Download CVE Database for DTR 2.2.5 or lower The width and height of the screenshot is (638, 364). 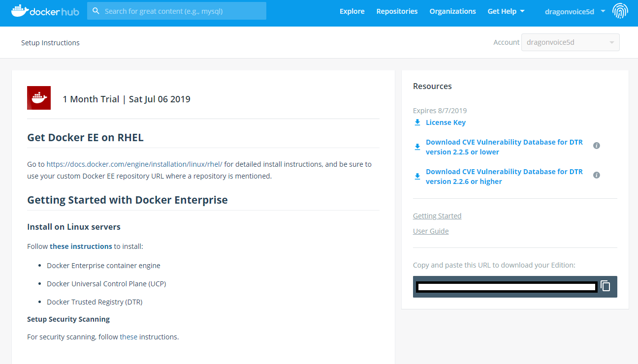coord(504,147)
